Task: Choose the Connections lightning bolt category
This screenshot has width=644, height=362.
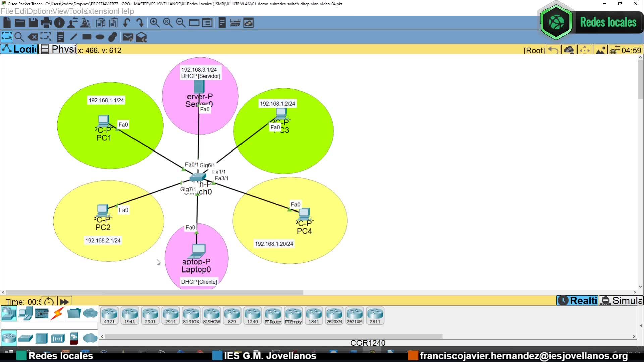Action: (58, 314)
